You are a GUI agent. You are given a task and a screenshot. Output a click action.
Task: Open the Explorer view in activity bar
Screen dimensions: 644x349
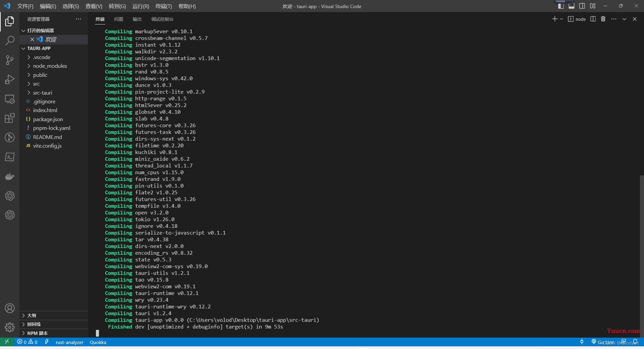point(10,21)
